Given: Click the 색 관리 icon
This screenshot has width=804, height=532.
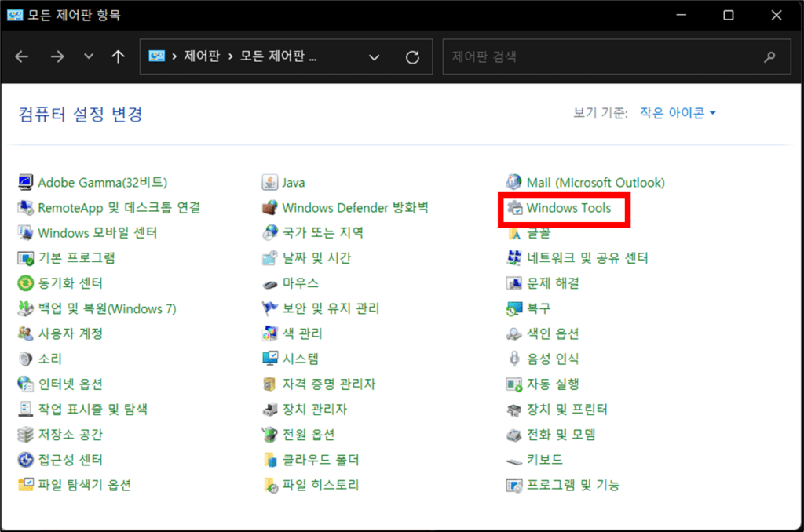Looking at the screenshot, I should point(270,333).
